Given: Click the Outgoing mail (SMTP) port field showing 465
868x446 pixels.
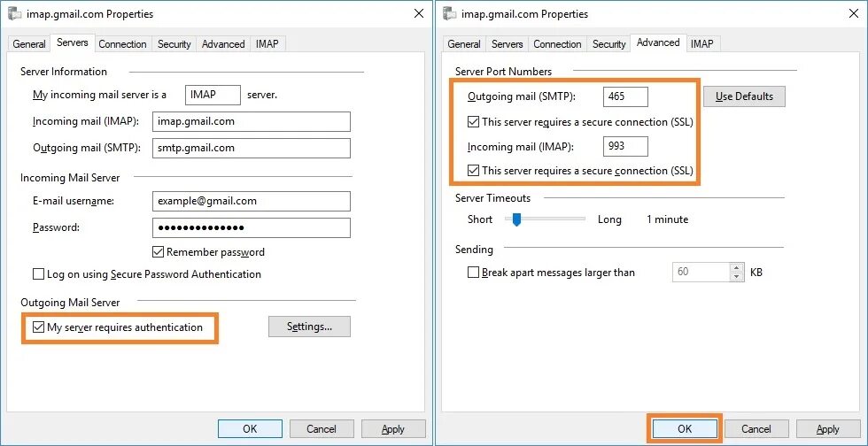Looking at the screenshot, I should click(x=625, y=96).
